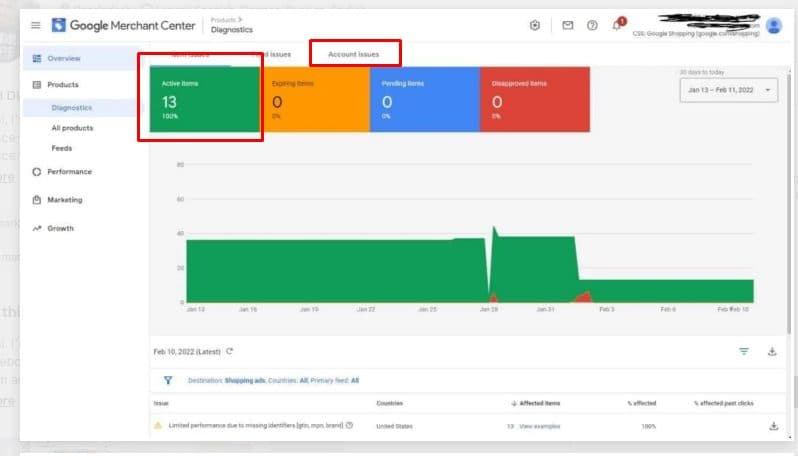798x456 pixels.
Task: Open Growth in the sidebar
Action: point(61,229)
